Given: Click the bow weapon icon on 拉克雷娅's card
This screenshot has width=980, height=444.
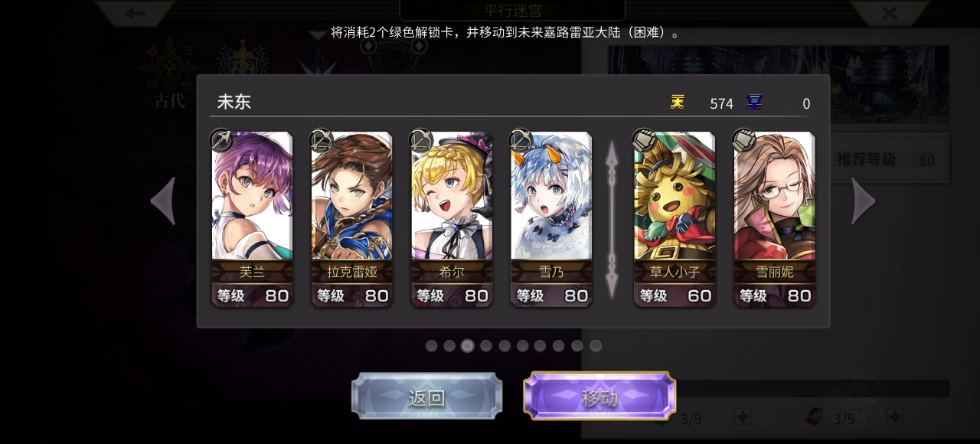Looking at the screenshot, I should tap(321, 139).
